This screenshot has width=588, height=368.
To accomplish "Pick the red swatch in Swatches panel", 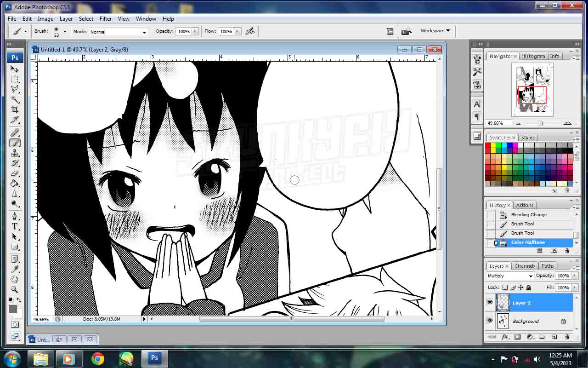I will click(488, 146).
